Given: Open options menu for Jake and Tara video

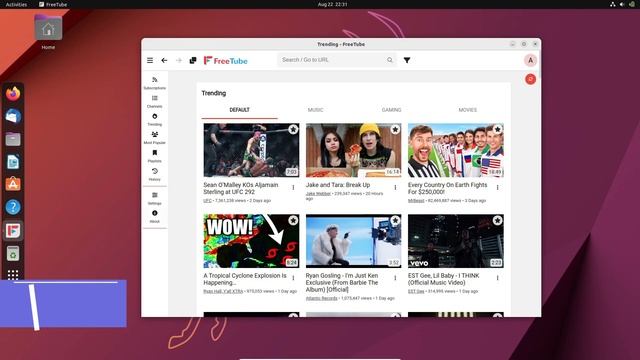Looking at the screenshot, I should point(395,188).
